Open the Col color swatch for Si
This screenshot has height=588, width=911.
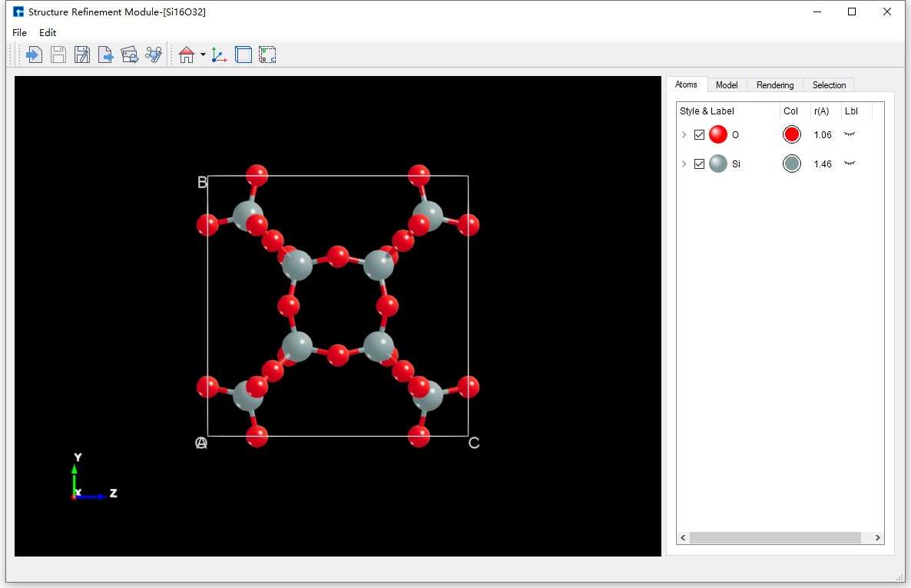click(791, 164)
